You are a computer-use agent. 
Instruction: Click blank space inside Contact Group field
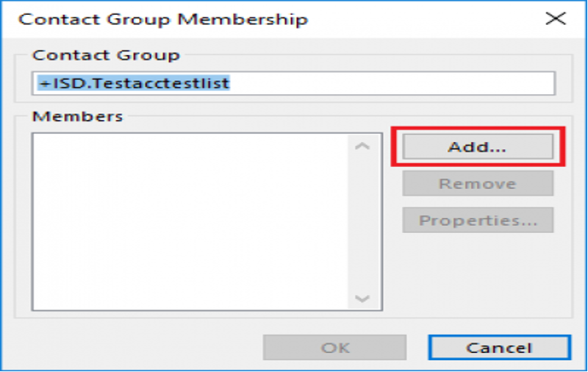coord(390,83)
